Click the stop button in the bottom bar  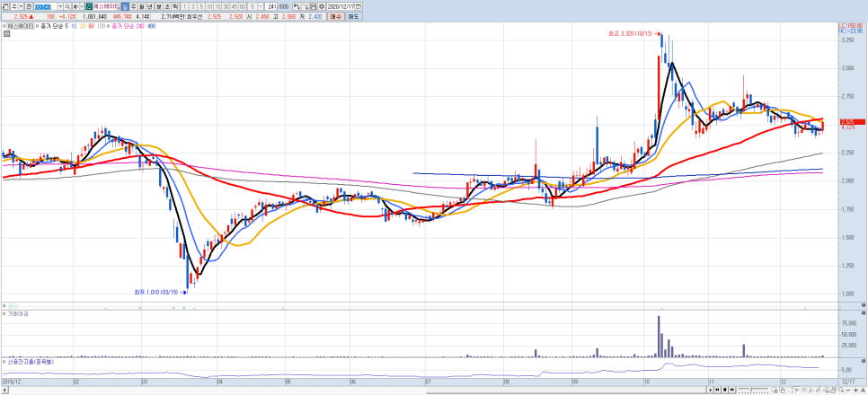724,390
